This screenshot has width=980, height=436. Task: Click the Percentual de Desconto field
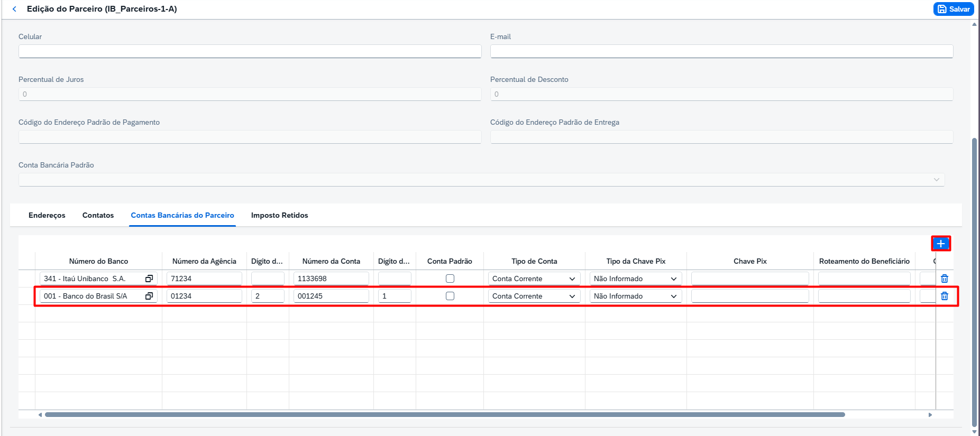point(721,94)
